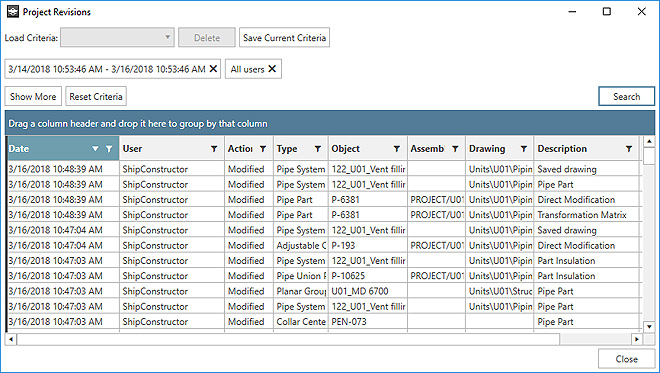
Task: Click the vertical scrollbar up arrow
Action: click(x=649, y=141)
